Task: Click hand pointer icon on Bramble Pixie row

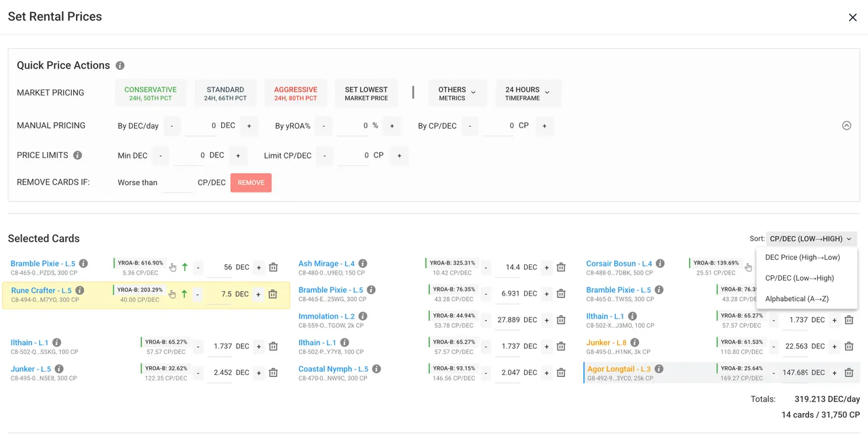Action: [x=172, y=267]
